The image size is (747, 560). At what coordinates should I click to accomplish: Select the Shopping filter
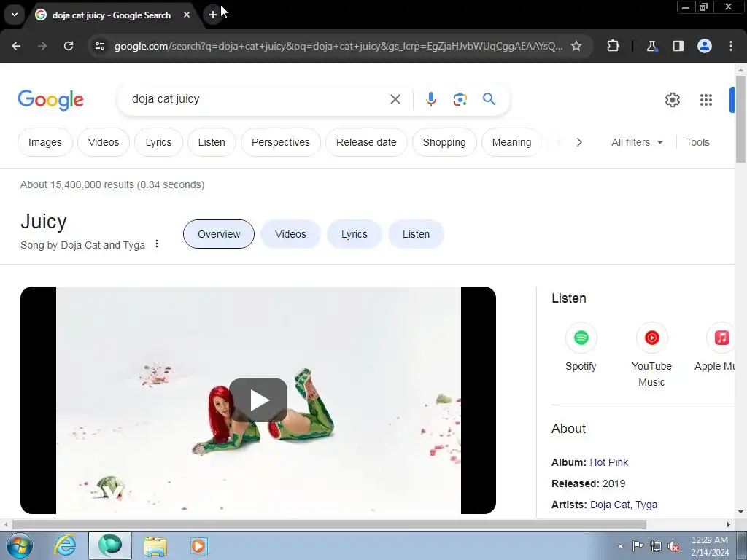coord(444,142)
